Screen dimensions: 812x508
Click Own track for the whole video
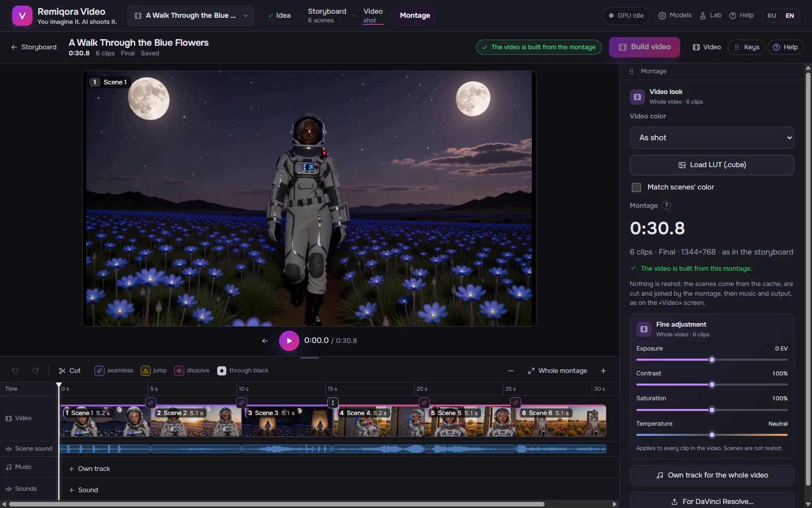[712, 475]
